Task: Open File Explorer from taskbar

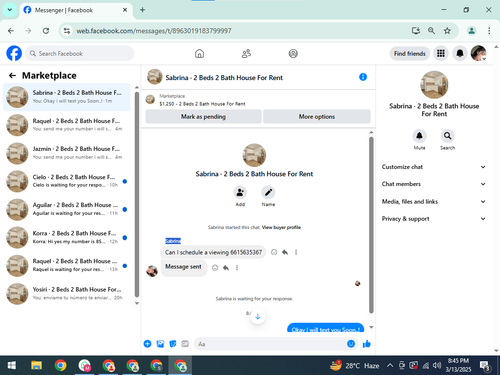Action: point(36,366)
